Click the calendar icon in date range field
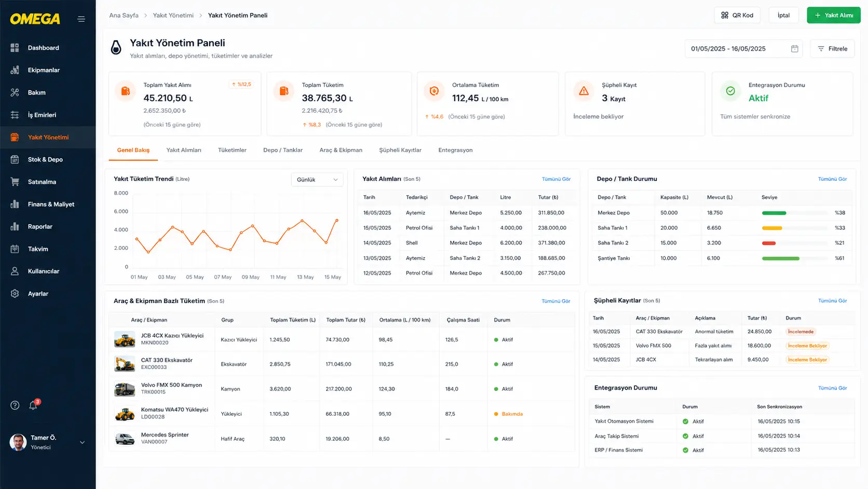Viewport: 868px width, 489px height. point(794,49)
